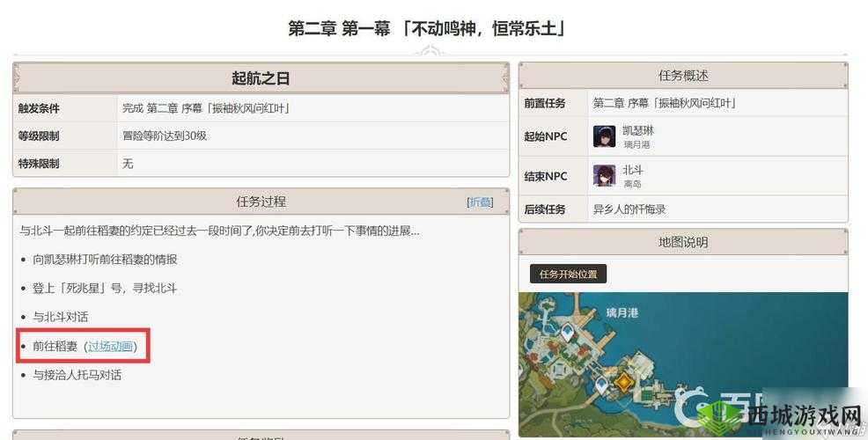868x440 pixels.
Task: Open the follow-up quest 异乡人的忏悔录
Action: pos(629,209)
